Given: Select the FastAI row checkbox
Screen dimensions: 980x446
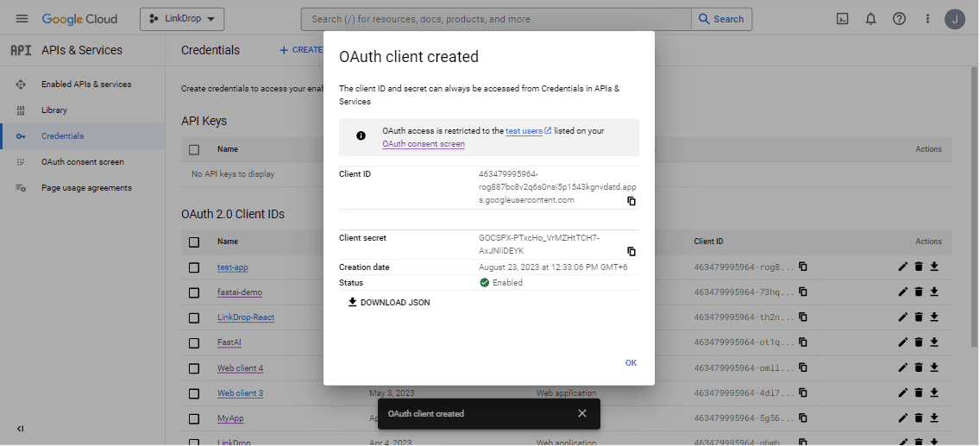Looking at the screenshot, I should point(194,342).
